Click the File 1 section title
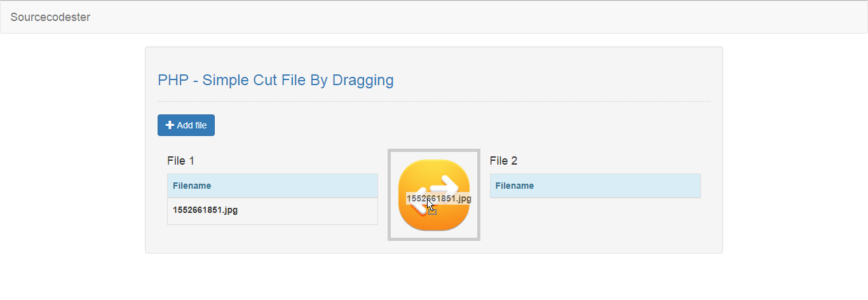The height and width of the screenshot is (300, 868). 180,161
